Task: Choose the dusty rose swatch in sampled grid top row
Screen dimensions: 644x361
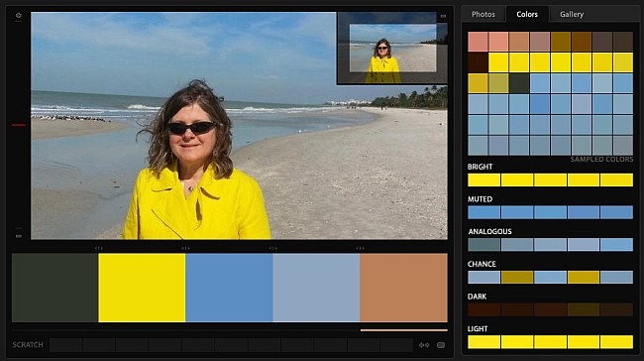Action: 540,42
